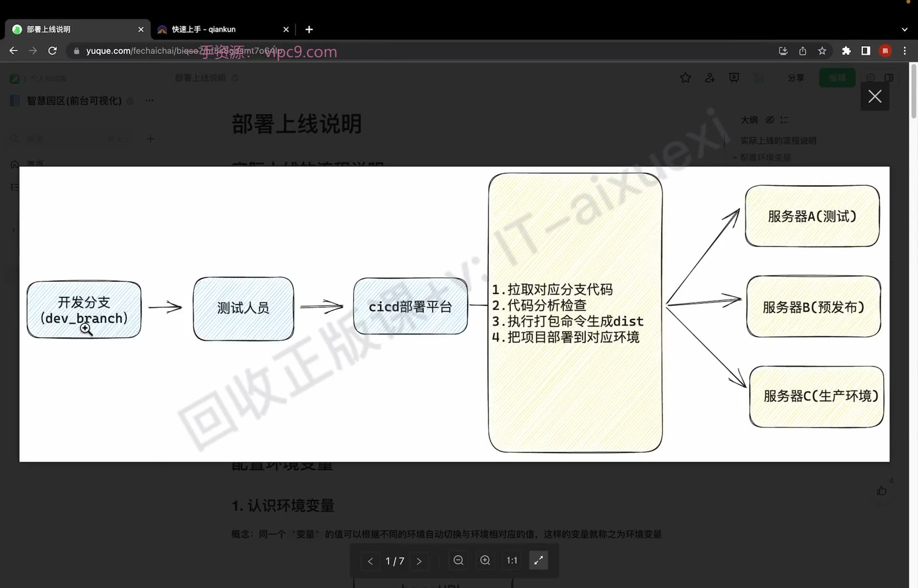The image size is (918, 588).
Task: Navigate back in browser
Action: [x=14, y=51]
